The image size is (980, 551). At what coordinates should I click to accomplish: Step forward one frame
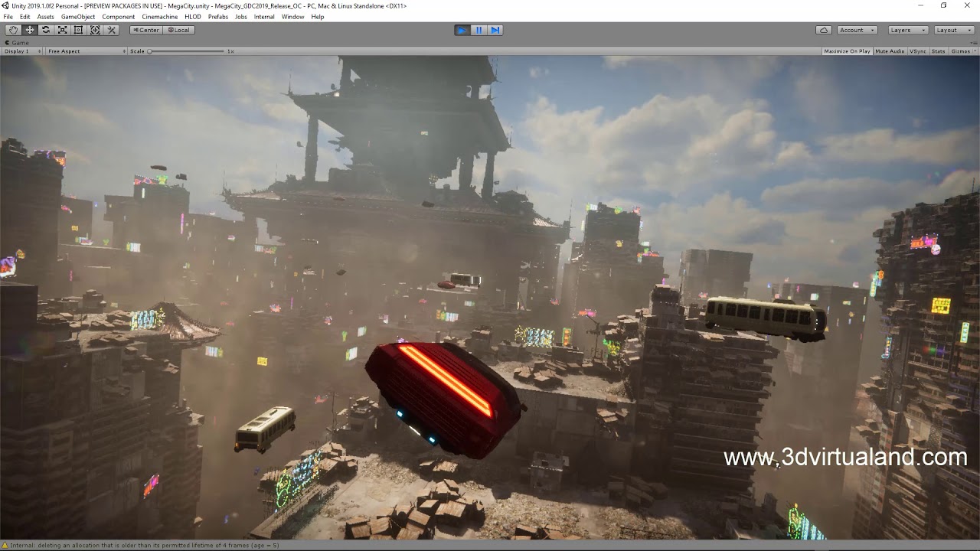click(495, 30)
